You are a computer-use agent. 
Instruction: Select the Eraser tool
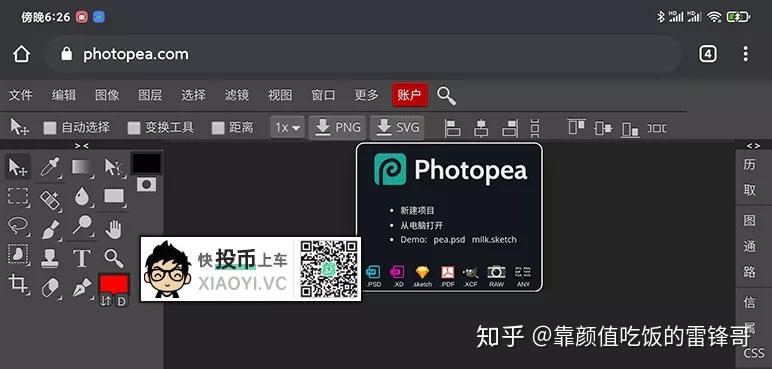tap(50, 287)
